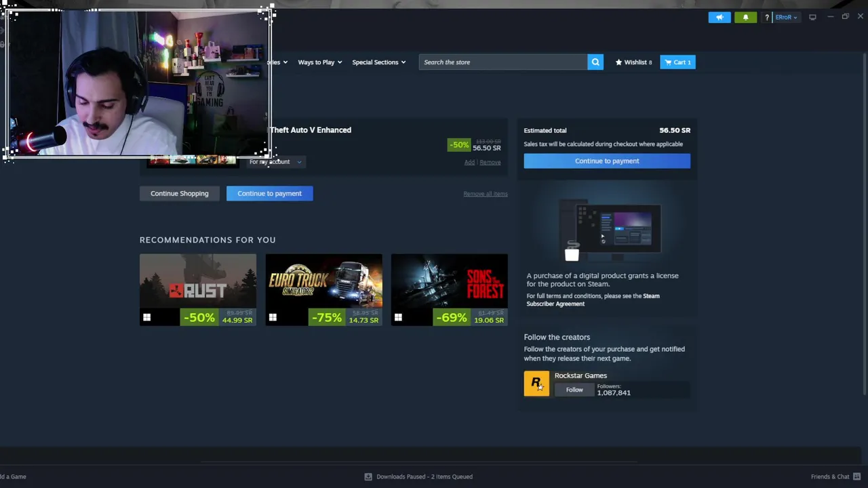Open the Euro Truck Simulator 2 thumbnail
Image resolution: width=868 pixels, height=488 pixels.
[323, 290]
